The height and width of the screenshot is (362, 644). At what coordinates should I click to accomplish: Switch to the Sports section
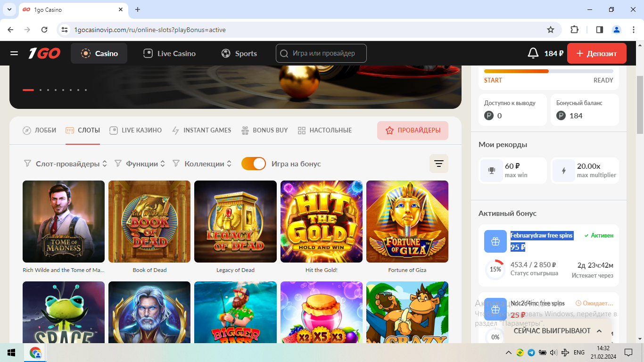(239, 53)
